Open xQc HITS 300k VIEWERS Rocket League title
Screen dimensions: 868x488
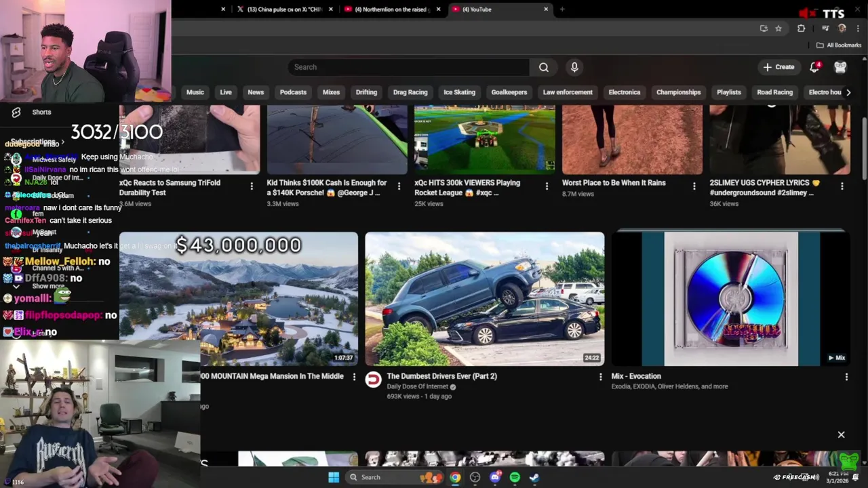click(x=467, y=188)
